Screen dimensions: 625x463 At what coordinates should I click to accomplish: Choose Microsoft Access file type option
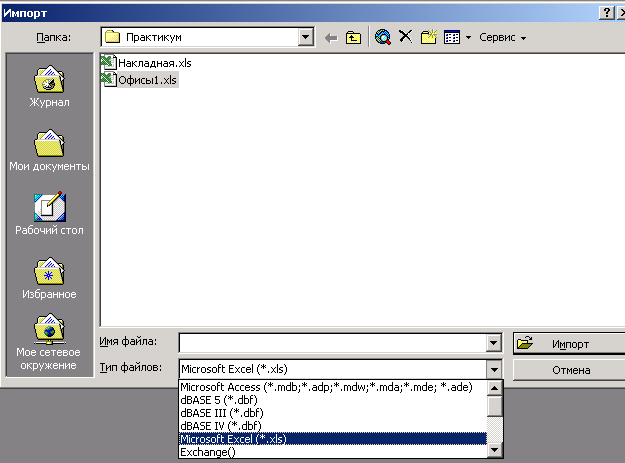tap(333, 387)
